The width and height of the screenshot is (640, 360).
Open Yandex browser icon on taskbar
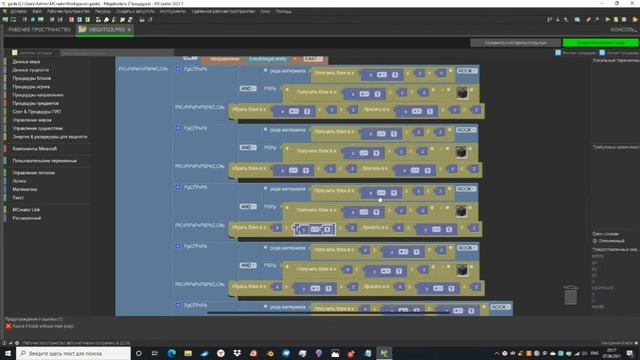220,353
